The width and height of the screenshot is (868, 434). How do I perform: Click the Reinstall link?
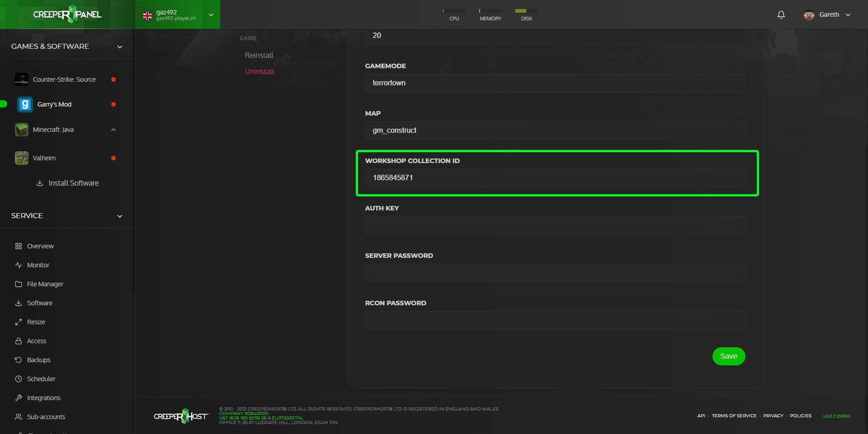(259, 55)
